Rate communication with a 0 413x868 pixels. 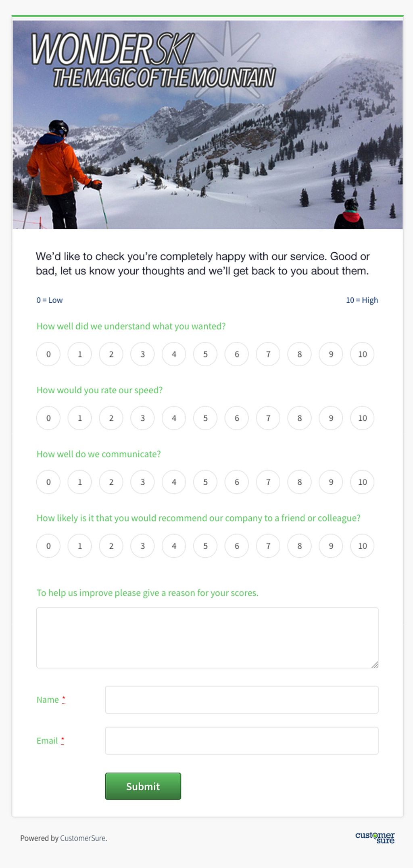tap(48, 482)
